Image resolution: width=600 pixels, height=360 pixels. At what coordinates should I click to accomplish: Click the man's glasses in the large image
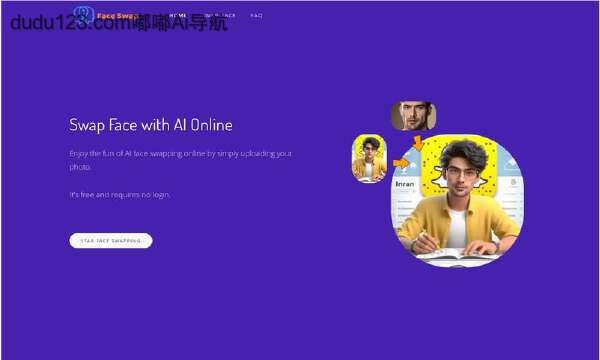coord(461,173)
